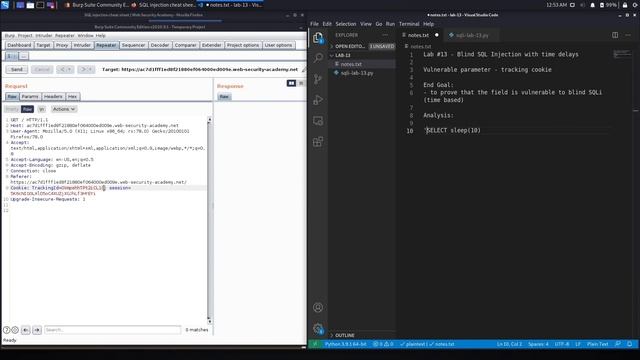This screenshot has width=640, height=360.
Task: Go to next search match in Burp
Action: (x=37, y=330)
